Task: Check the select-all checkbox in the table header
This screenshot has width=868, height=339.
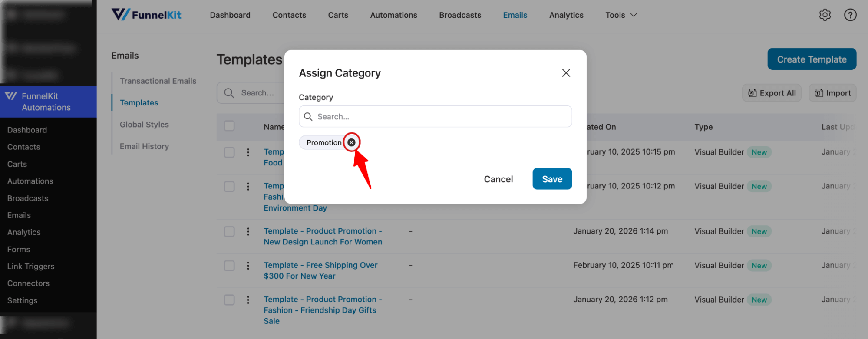Action: 229,126
